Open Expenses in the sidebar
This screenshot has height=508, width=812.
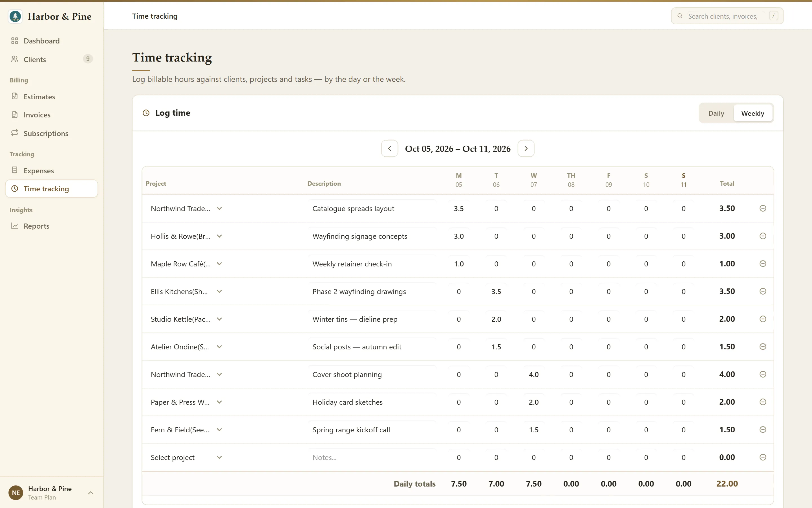[52, 170]
